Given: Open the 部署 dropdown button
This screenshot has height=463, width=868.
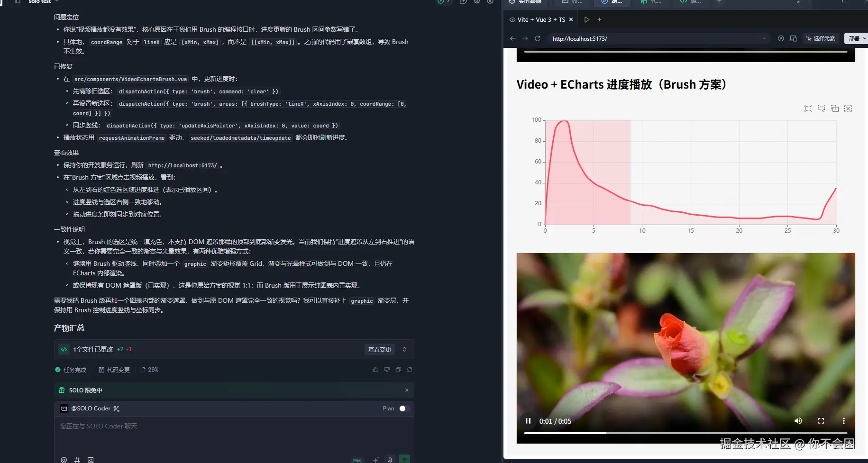Looking at the screenshot, I should coord(856,38).
